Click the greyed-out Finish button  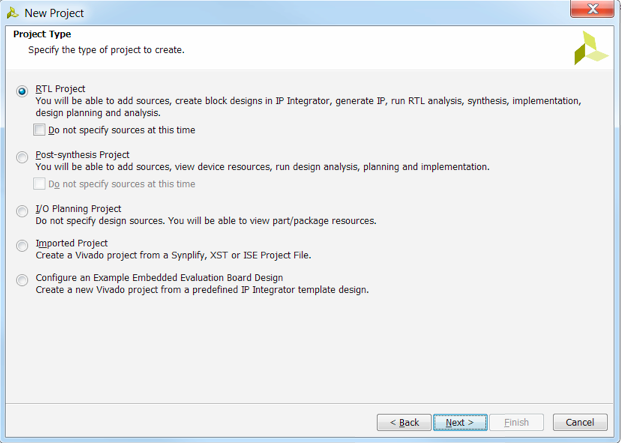(x=516, y=422)
